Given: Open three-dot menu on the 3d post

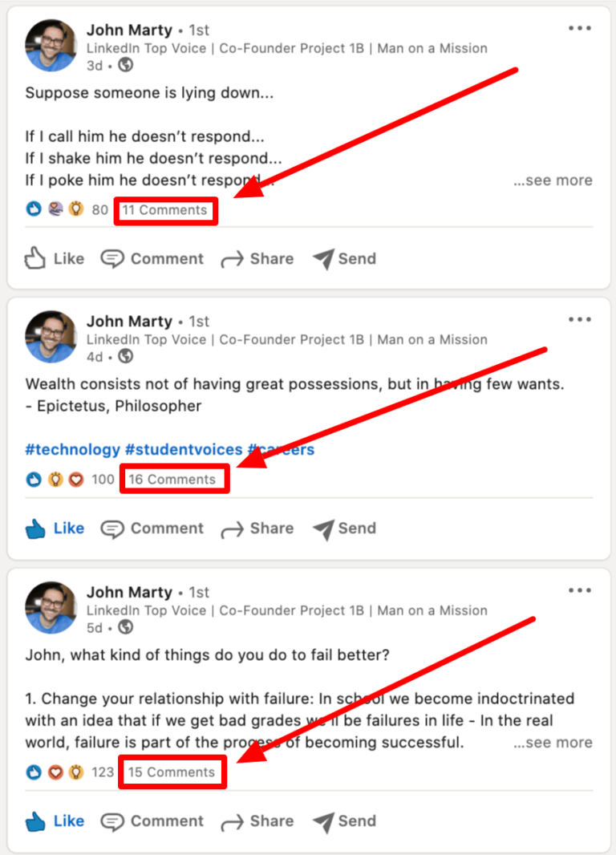Looking at the screenshot, I should [x=579, y=28].
